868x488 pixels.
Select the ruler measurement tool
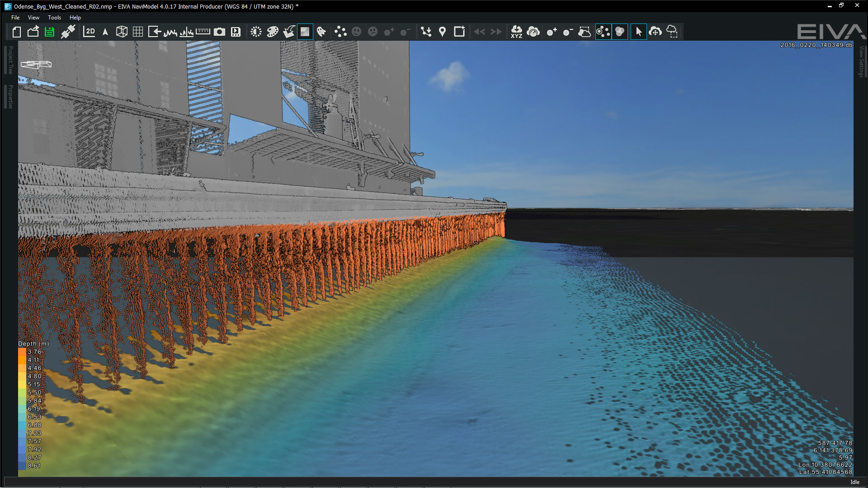(x=203, y=32)
